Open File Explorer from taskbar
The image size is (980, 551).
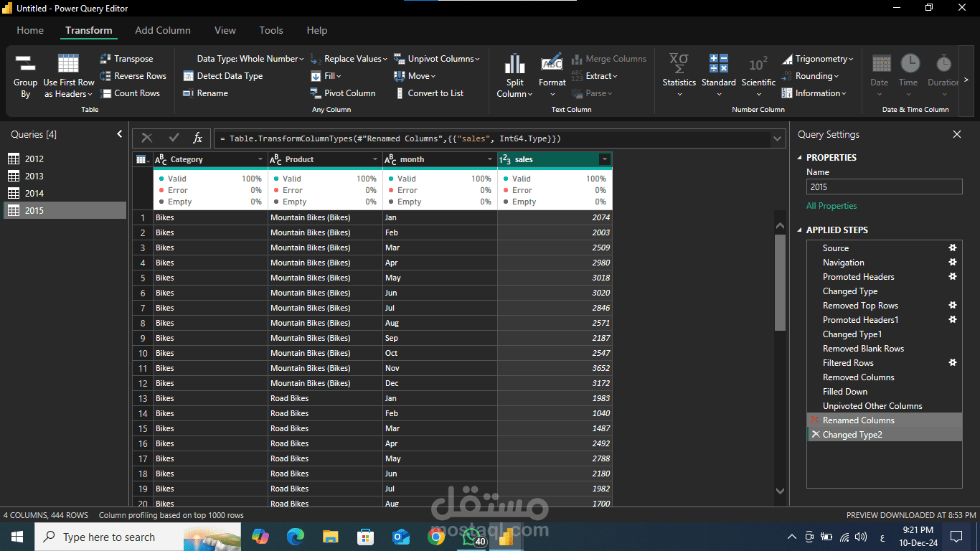pyautogui.click(x=330, y=537)
